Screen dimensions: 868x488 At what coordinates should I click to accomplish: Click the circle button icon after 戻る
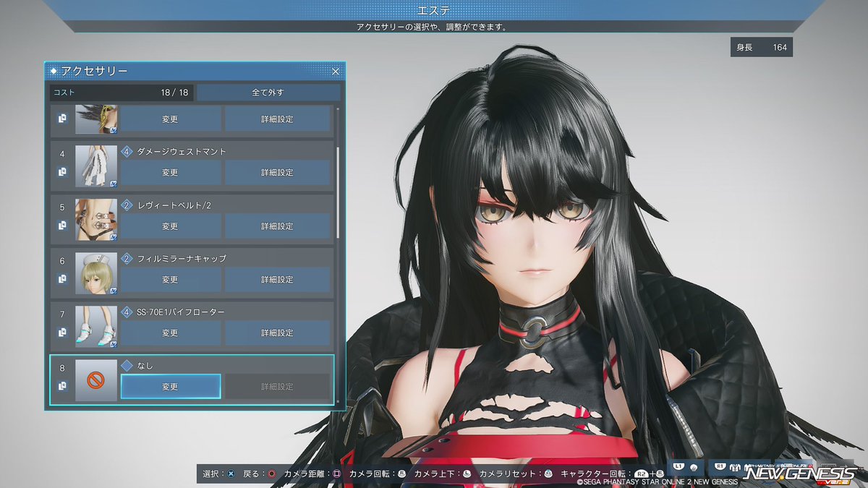(x=271, y=474)
